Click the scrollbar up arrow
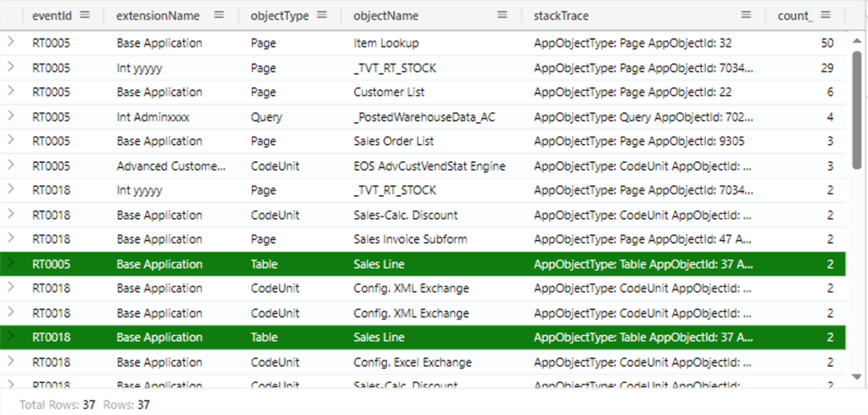This screenshot has height=415, width=868. click(x=856, y=39)
